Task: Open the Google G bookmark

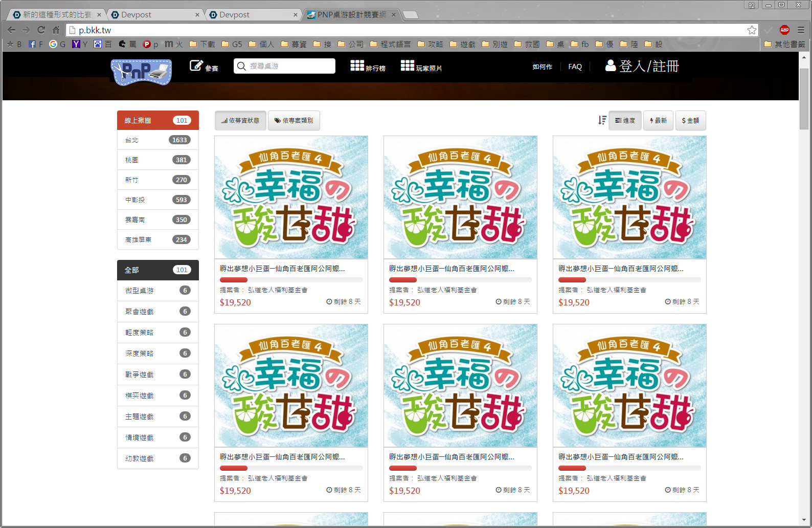Action: pyautogui.click(x=57, y=45)
